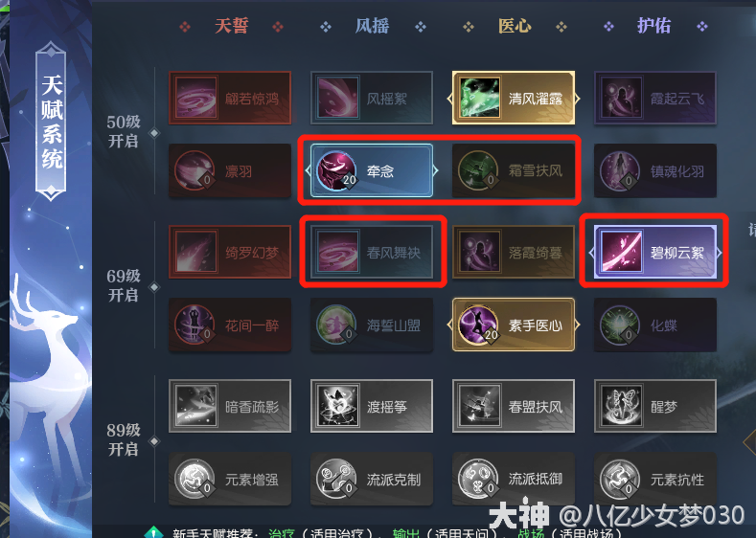This screenshot has height=538, width=756.
Task: Click the 输出 recommendation link
Action: click(x=405, y=533)
